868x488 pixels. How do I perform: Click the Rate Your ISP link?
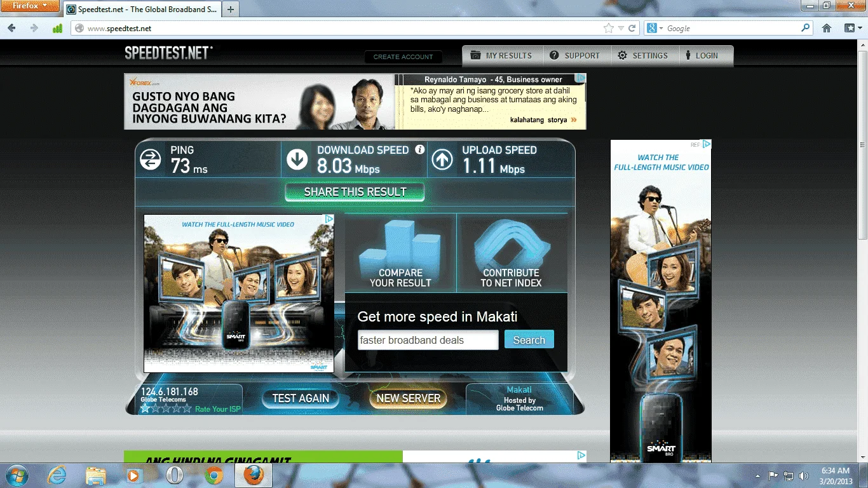218,409
